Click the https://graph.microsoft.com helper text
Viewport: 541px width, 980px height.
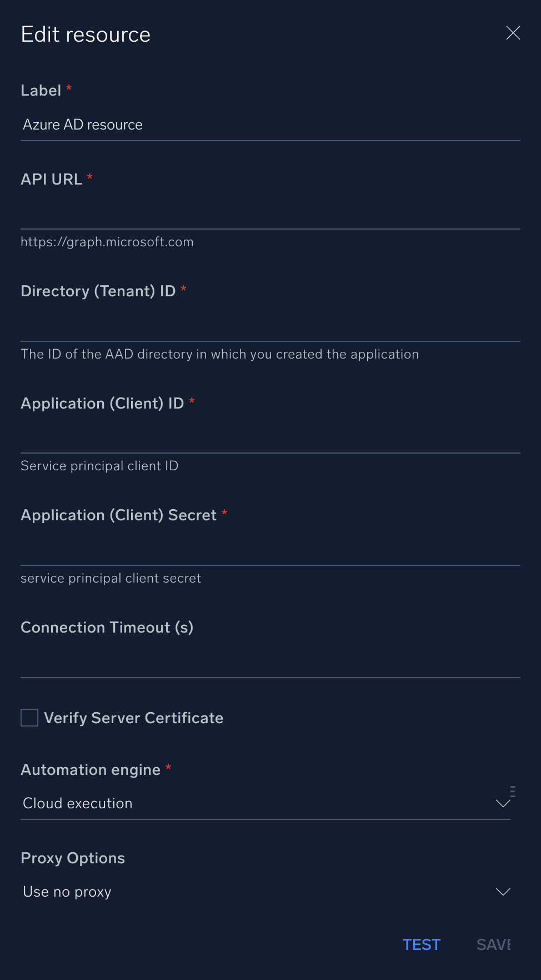coord(107,242)
